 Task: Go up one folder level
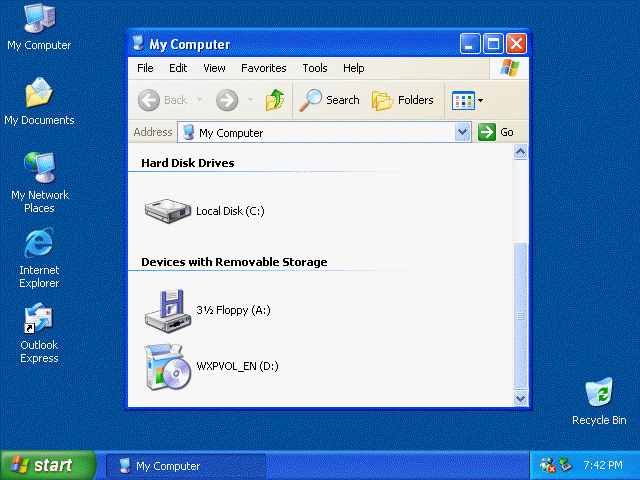(x=275, y=100)
